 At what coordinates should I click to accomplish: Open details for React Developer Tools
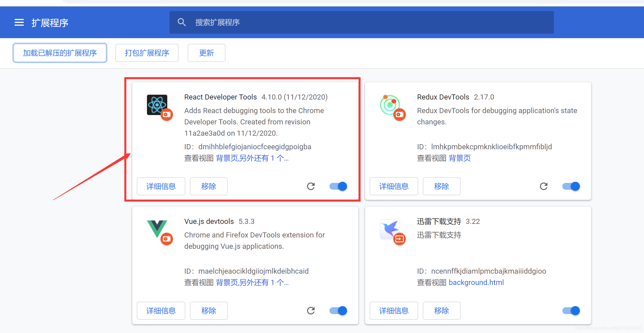point(161,186)
